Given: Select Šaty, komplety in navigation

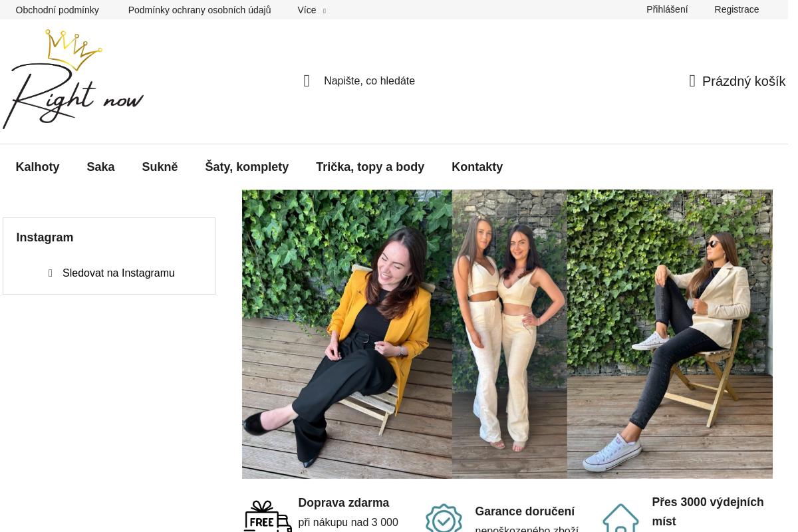Looking at the screenshot, I should [x=247, y=167].
